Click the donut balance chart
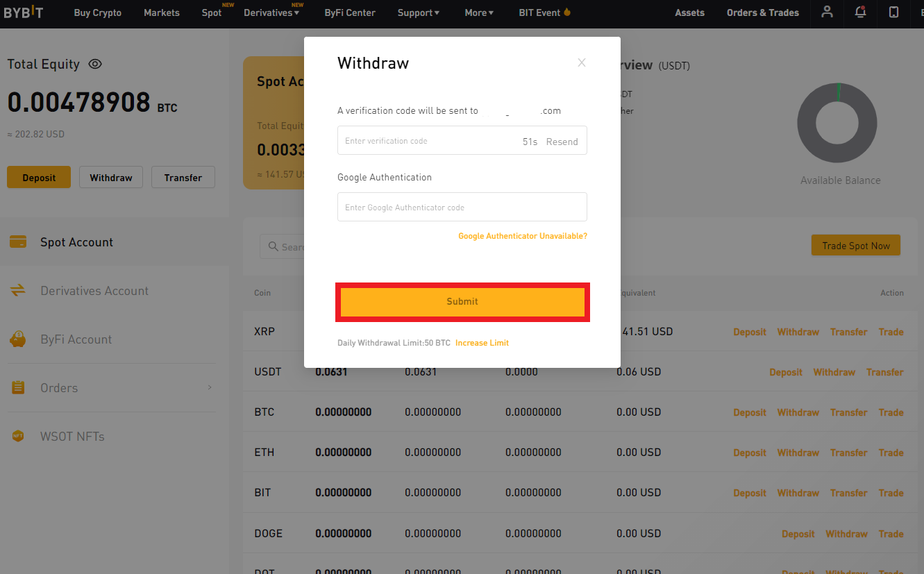This screenshot has width=924, height=574. pyautogui.click(x=837, y=123)
